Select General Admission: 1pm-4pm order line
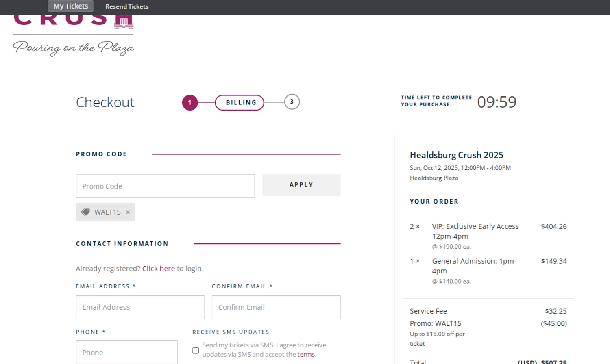 pyautogui.click(x=474, y=266)
